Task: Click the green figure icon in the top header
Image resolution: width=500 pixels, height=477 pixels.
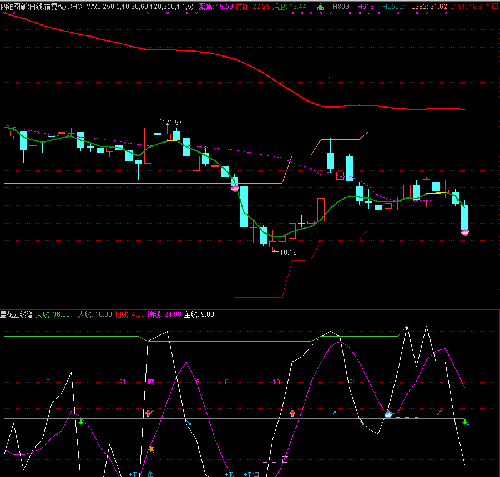Action: (x=320, y=6)
